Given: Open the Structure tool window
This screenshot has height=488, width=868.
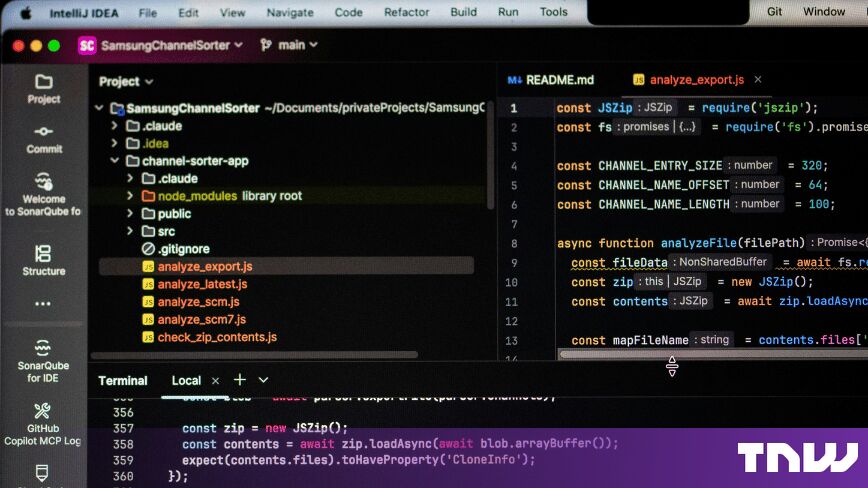Looking at the screenshot, I should (44, 260).
